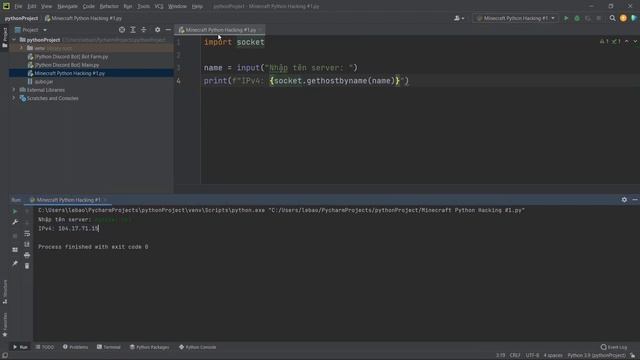Expand Scratches and Consoles node
Viewport: 640px width, 360px height.
pyautogui.click(x=14, y=98)
